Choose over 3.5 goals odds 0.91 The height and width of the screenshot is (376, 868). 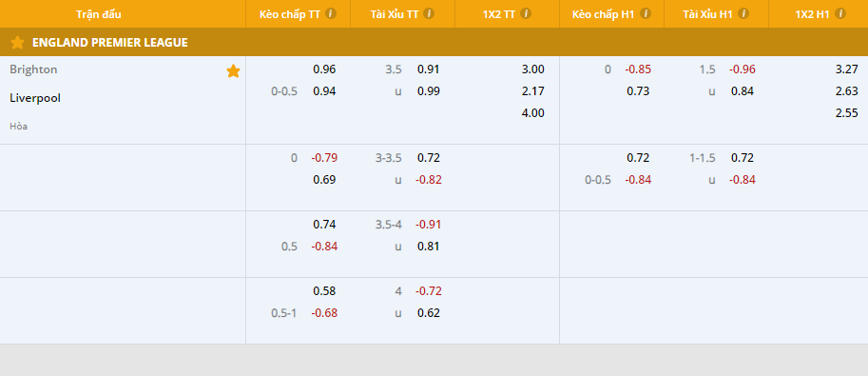429,69
